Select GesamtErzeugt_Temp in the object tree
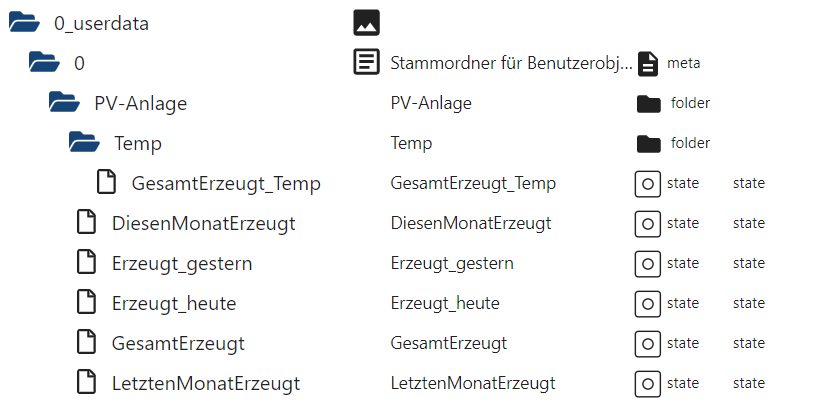The image size is (839, 406). coord(226,183)
